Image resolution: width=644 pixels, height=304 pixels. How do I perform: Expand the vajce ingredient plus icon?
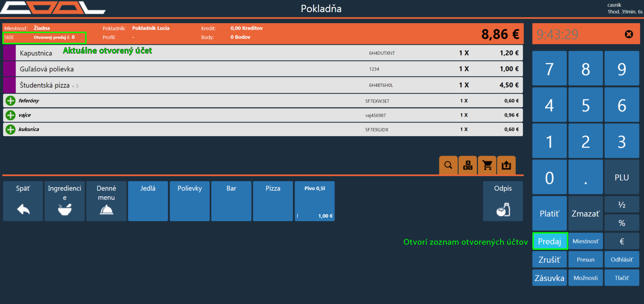point(10,115)
